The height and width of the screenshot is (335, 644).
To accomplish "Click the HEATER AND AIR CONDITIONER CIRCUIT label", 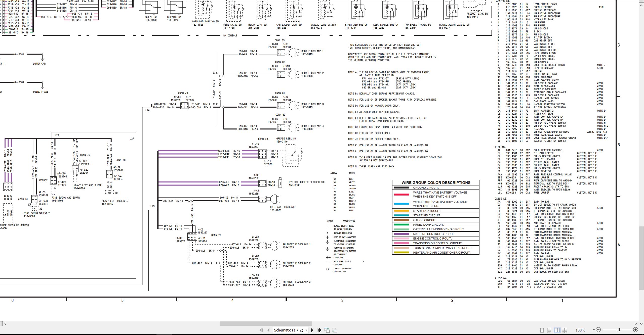I will pos(441,253).
